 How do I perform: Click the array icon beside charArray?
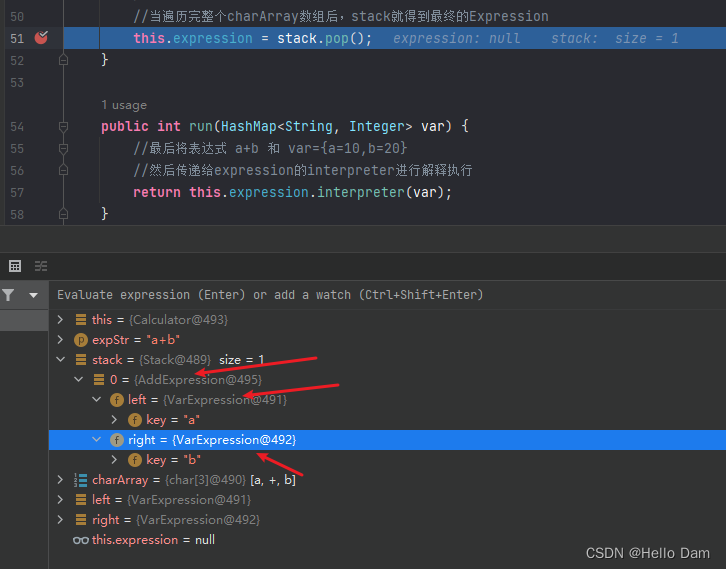81,480
